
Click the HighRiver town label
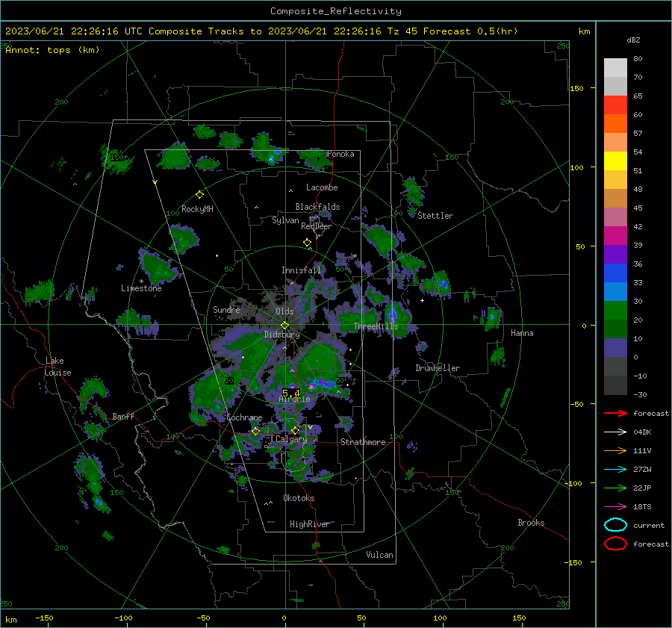coord(309,524)
